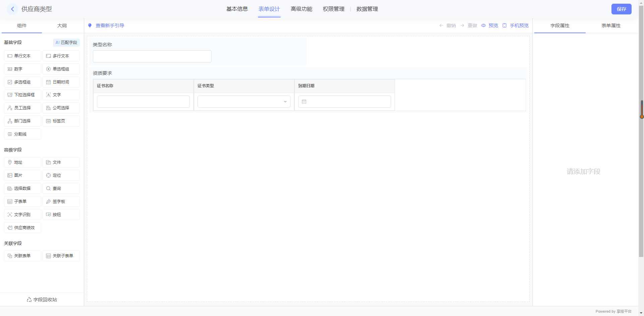Switch to the 大纲 tab
This screenshot has height=316, width=644.
tap(62, 25)
